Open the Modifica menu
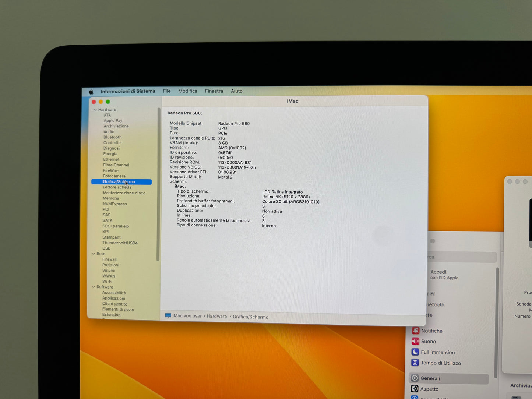Screen dimensions: 532x399 coord(188,91)
